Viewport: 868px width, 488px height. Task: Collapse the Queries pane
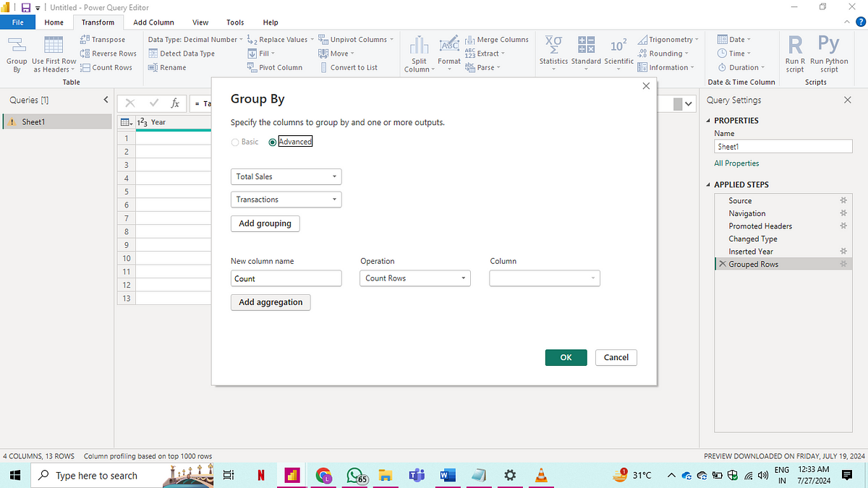106,100
